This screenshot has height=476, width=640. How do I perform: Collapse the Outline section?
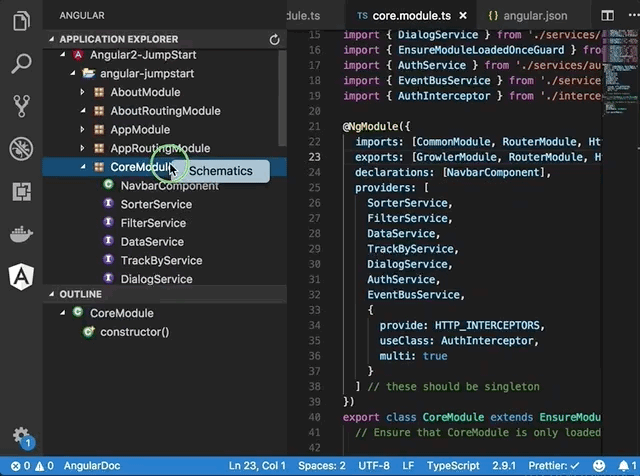point(51,294)
